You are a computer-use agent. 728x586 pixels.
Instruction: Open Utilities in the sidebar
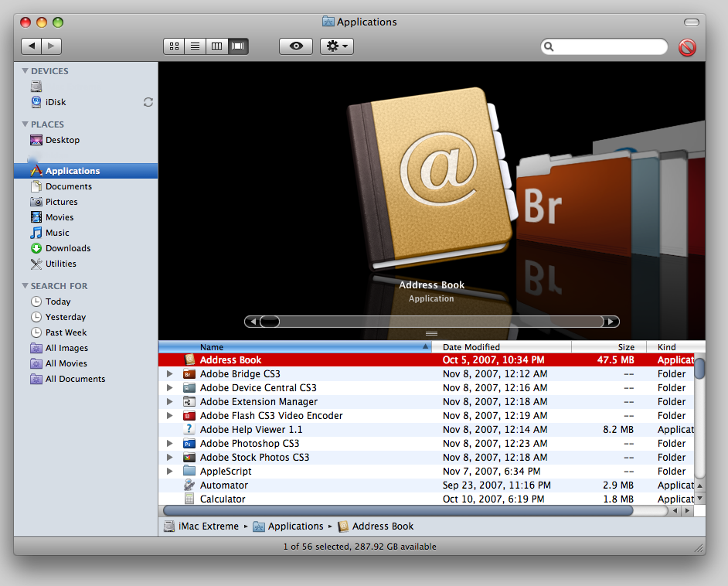coord(60,264)
